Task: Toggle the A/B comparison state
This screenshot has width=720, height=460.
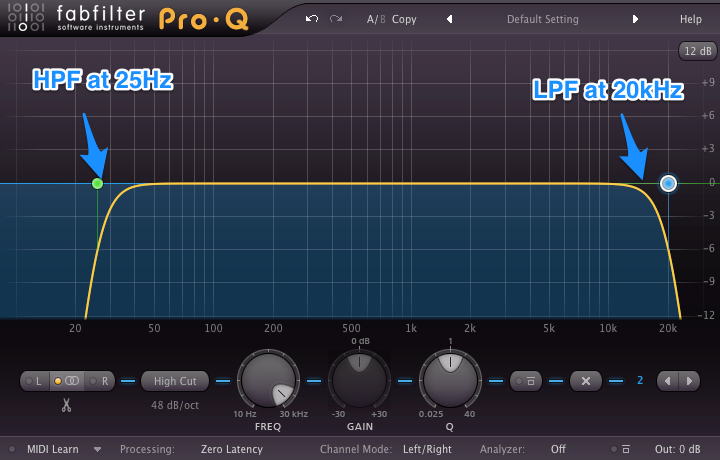Action: tap(376, 19)
